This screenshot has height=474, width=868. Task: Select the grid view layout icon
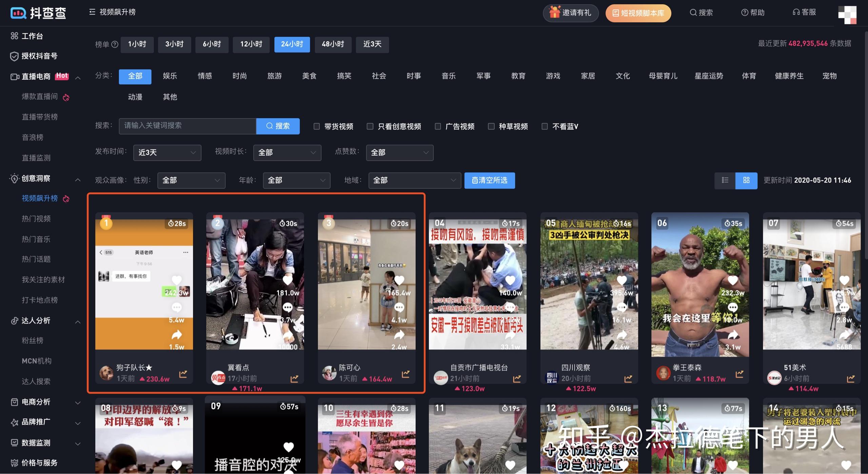click(x=746, y=180)
